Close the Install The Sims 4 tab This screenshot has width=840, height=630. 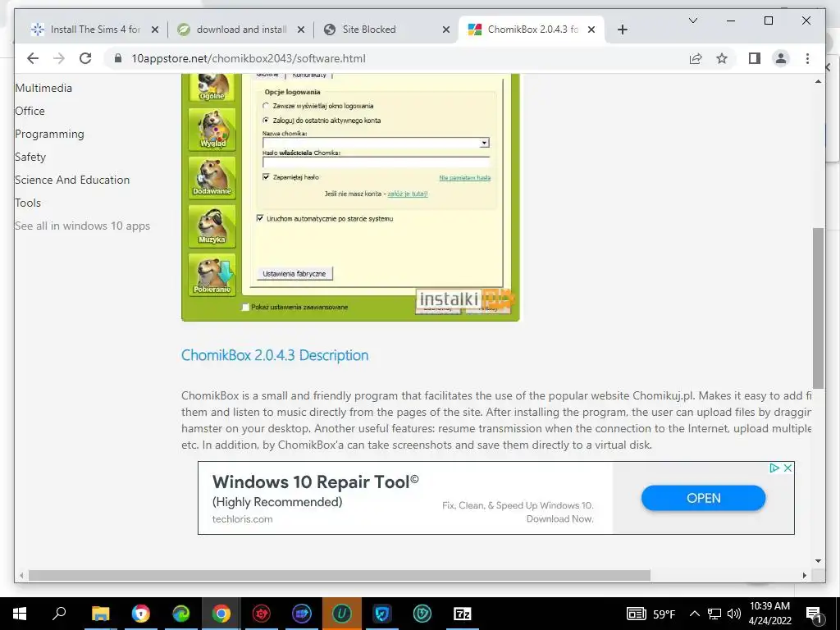(155, 30)
